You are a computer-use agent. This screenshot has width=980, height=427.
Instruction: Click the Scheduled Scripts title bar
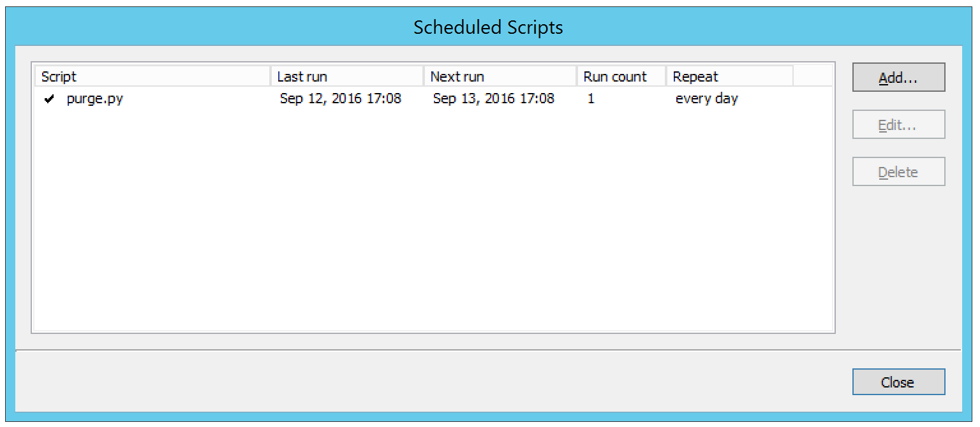(489, 27)
